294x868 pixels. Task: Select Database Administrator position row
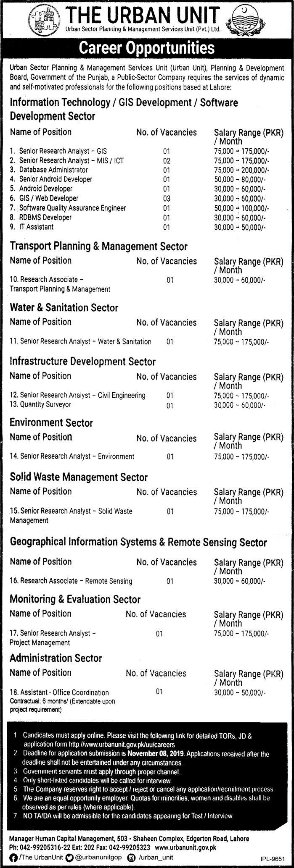(x=139, y=170)
